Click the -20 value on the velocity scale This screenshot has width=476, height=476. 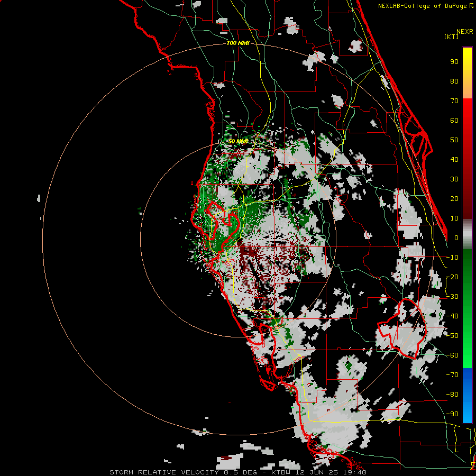[452, 277]
